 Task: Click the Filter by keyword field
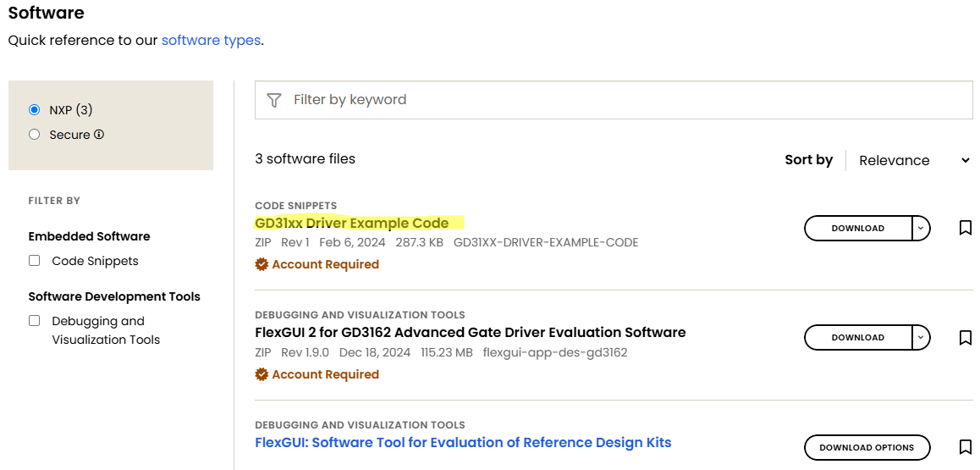click(x=626, y=100)
